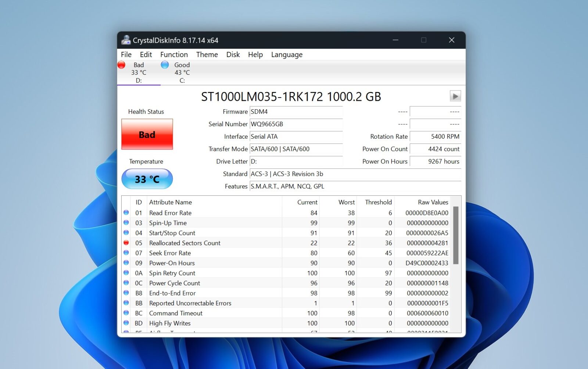This screenshot has width=588, height=369.
Task: Open the Language menu
Action: point(287,54)
